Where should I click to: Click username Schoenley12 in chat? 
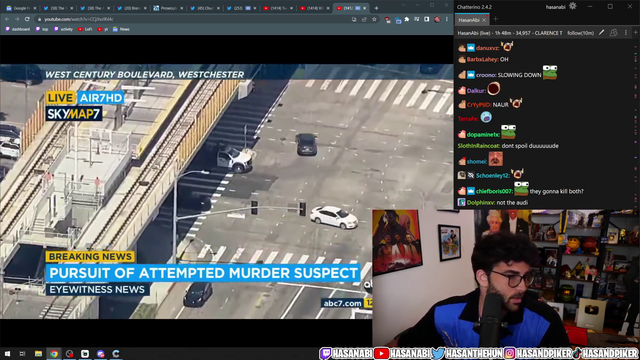493,176
